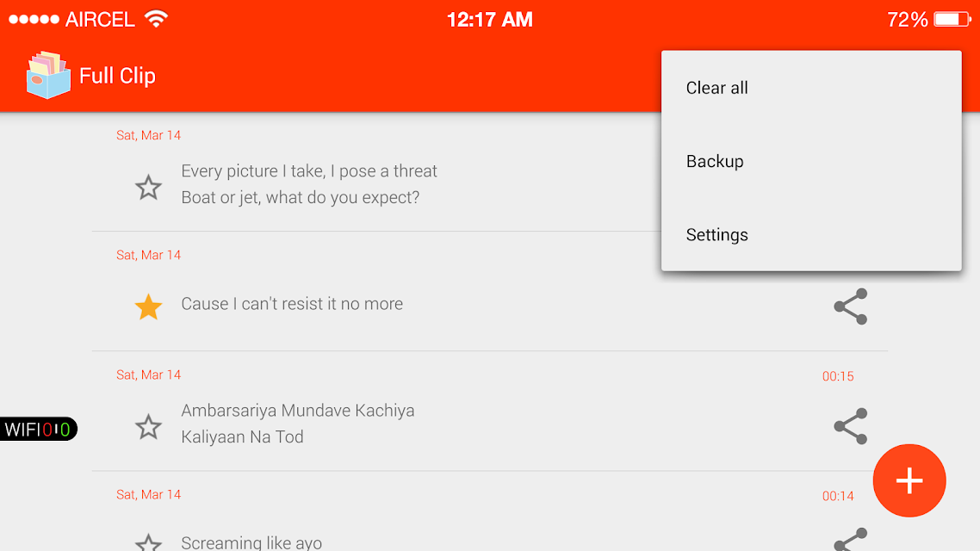Tap the 12:17 AM clock
Screen dimensions: 980x551
(x=490, y=19)
